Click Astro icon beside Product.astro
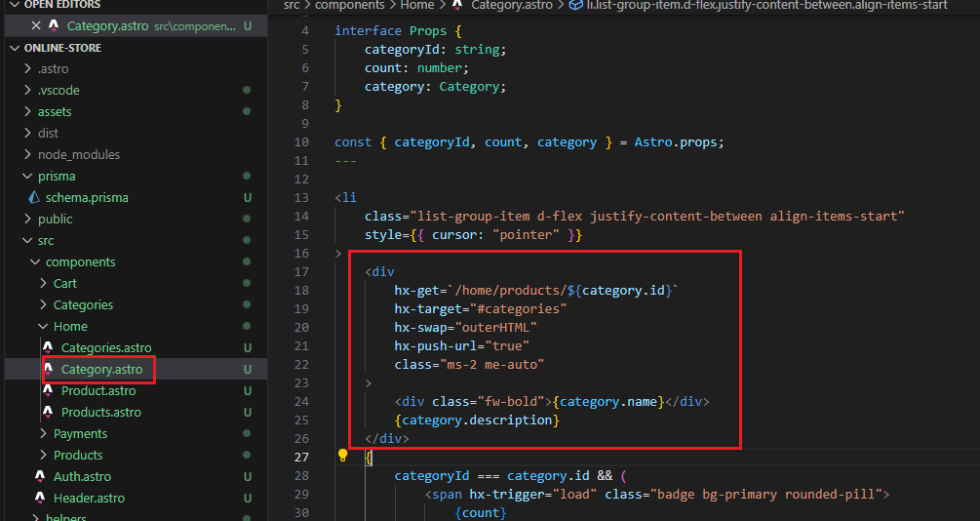This screenshot has width=980, height=521. 48,390
